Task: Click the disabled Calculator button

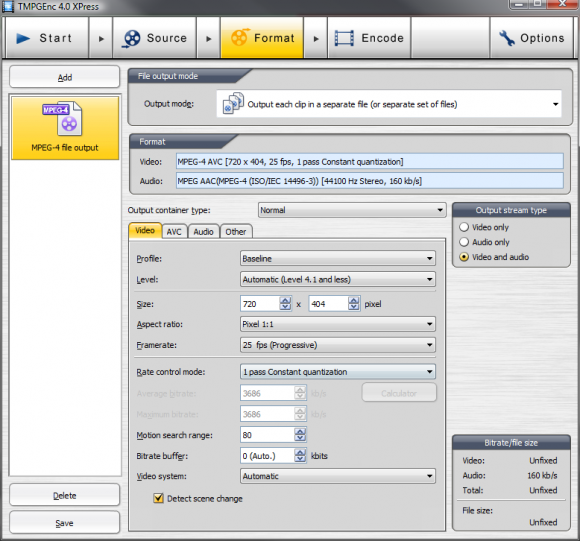Action: coord(399,393)
